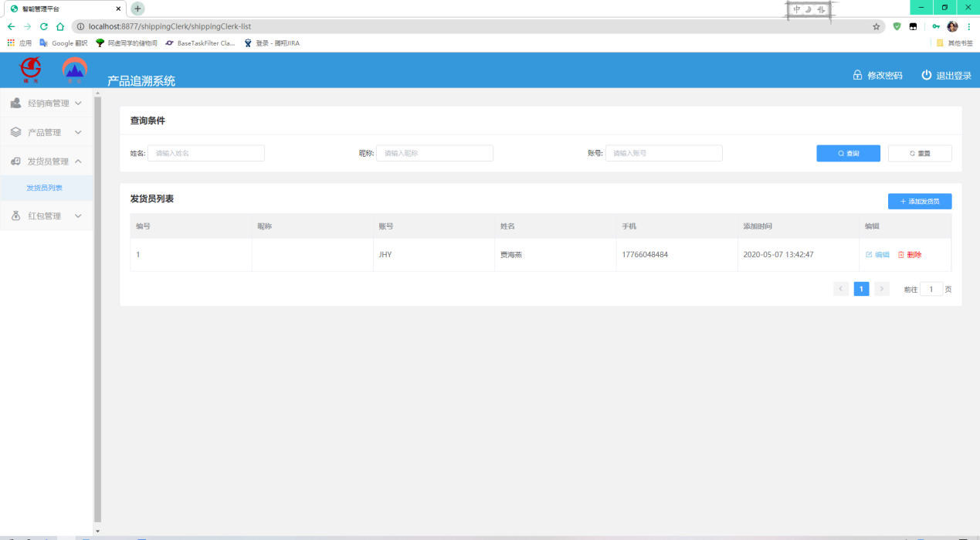The width and height of the screenshot is (980, 540).
Task: Click the 账号 input field
Action: coord(663,154)
